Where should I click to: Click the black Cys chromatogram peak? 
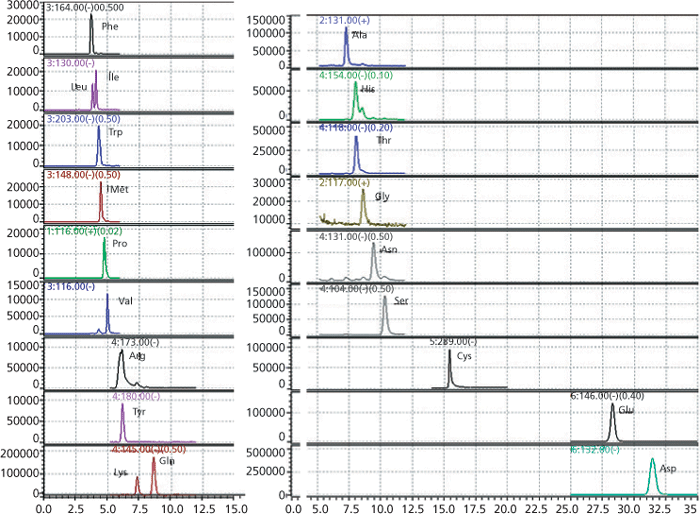450,369
